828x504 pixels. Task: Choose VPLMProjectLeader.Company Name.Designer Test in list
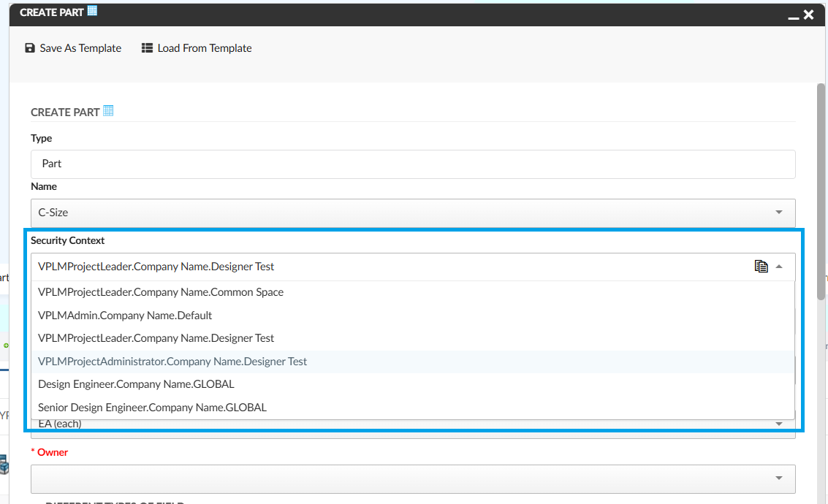click(413, 338)
